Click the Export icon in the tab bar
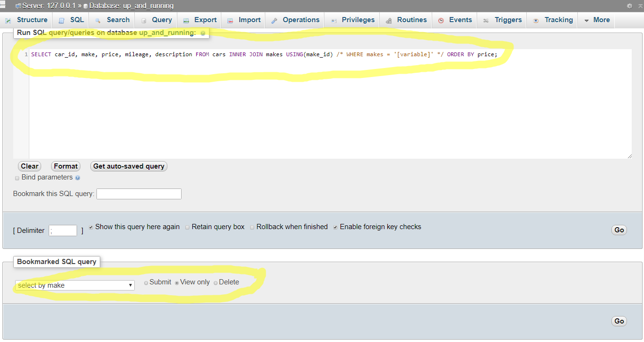This screenshot has width=644, height=342. [187, 20]
